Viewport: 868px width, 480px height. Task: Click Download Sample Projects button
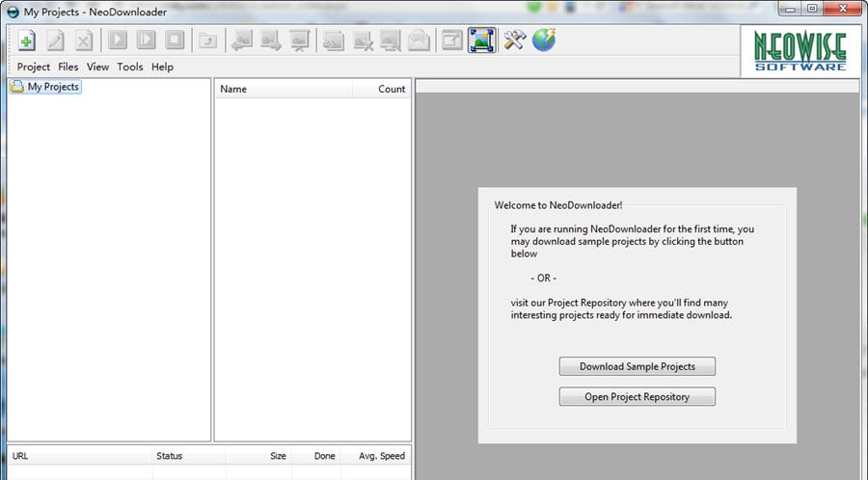[x=637, y=366]
